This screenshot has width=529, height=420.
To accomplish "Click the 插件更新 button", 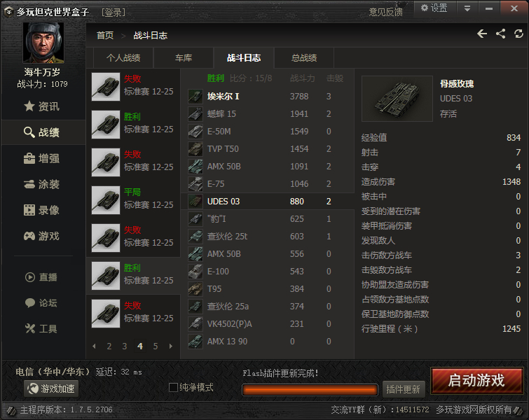I will 404,389.
